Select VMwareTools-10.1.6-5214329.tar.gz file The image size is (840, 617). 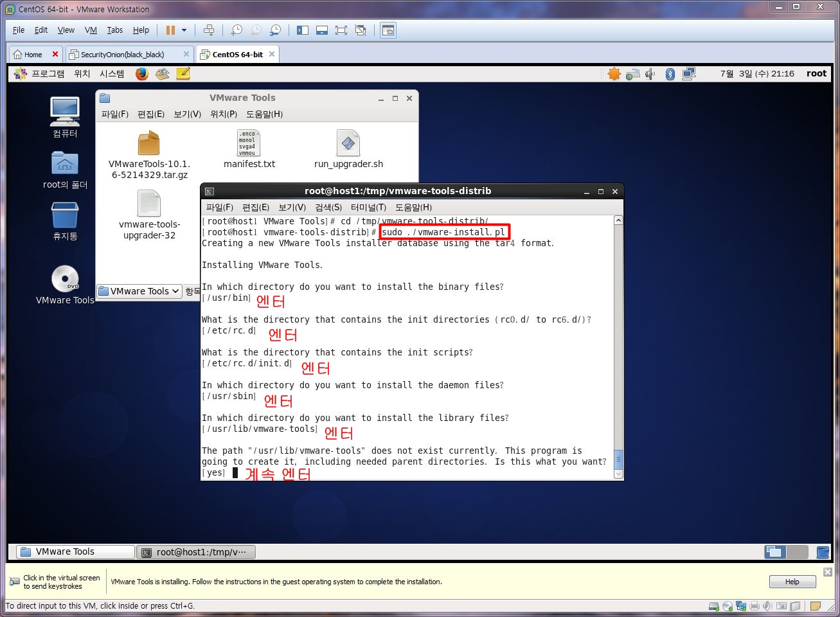149,155
